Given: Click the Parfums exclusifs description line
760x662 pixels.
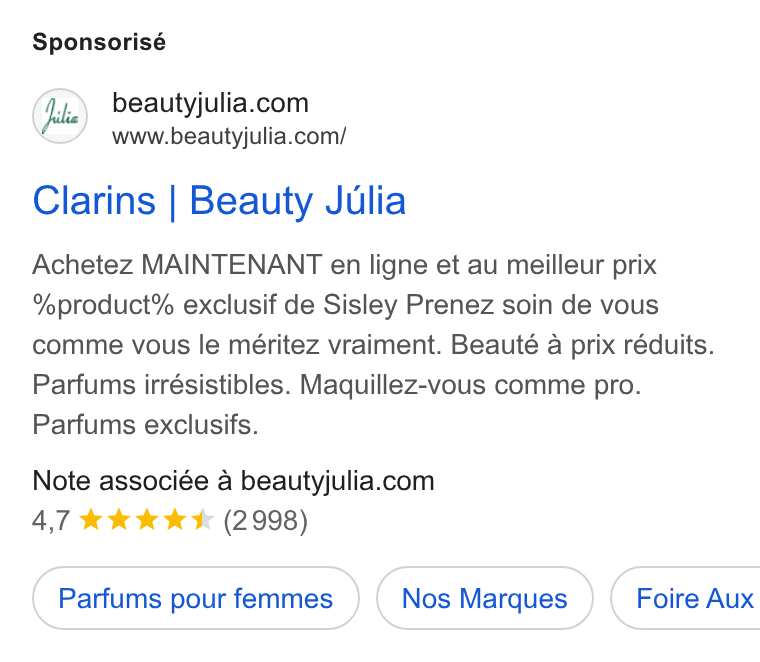Looking at the screenshot, I should click(x=145, y=425).
